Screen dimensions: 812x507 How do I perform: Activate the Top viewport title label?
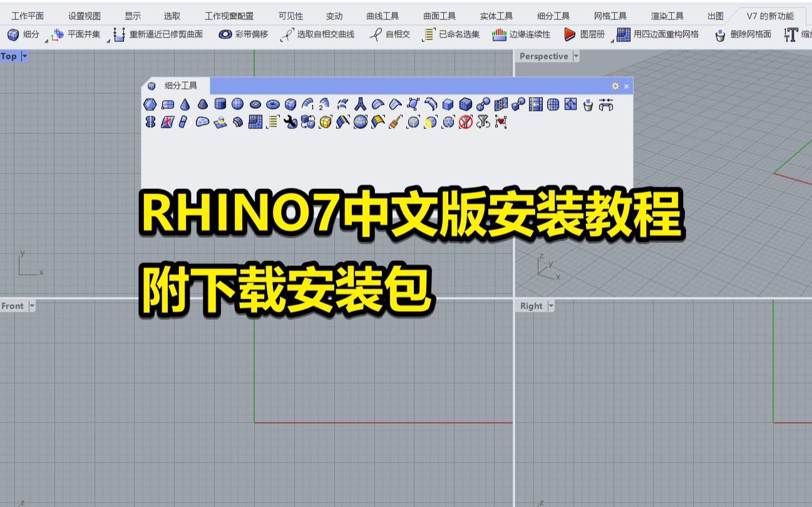[x=9, y=56]
